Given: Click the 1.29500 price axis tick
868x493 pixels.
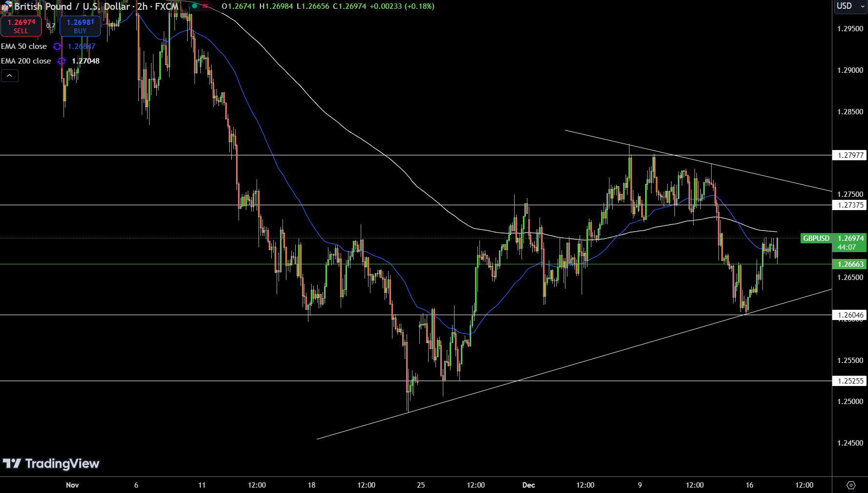Looking at the screenshot, I should pos(850,29).
